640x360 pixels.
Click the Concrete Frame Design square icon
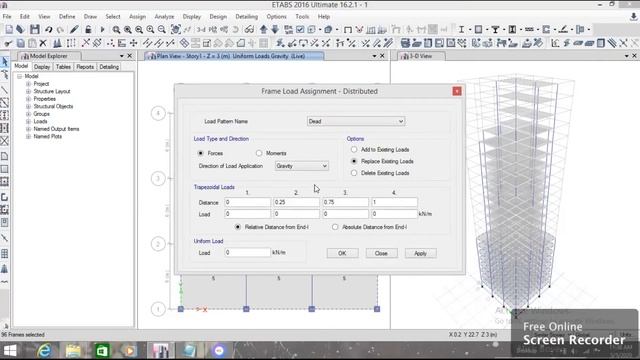coord(478,29)
